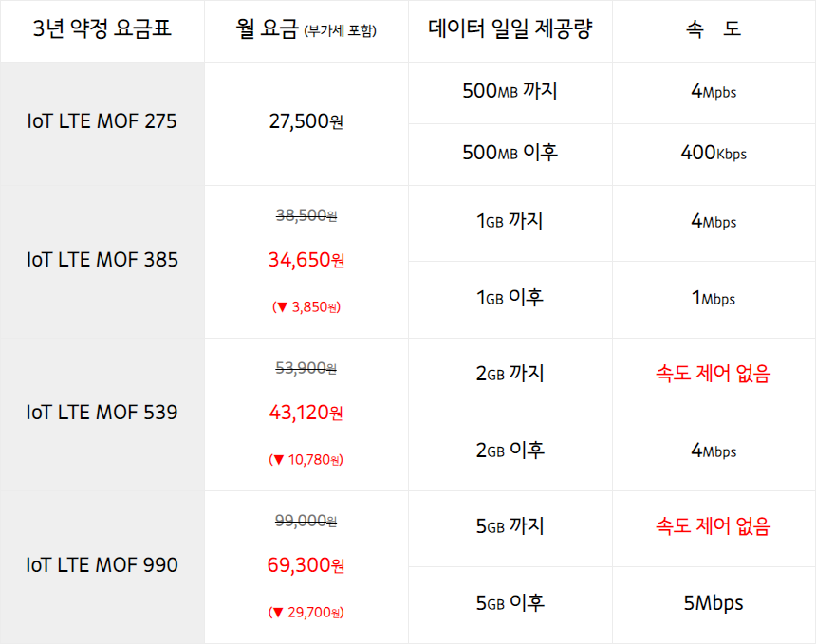Click the '5GB 이후' data cell
Viewport: 816px width, 644px height.
[x=510, y=603]
